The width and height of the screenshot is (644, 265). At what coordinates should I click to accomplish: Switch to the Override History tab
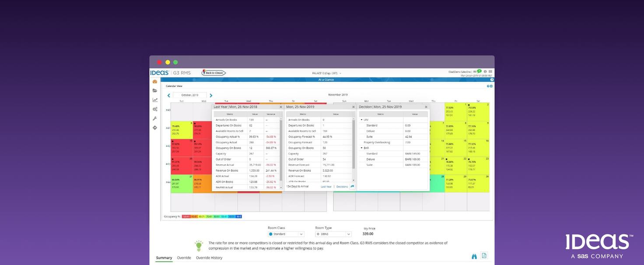point(209,258)
